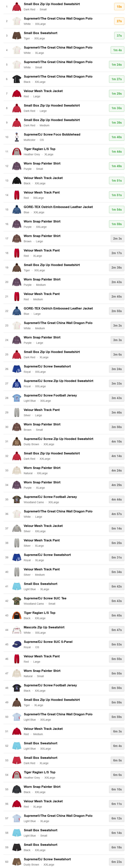
Task: Click the Foco Bobblehead product thumbnail
Action: click(x=17, y=137)
